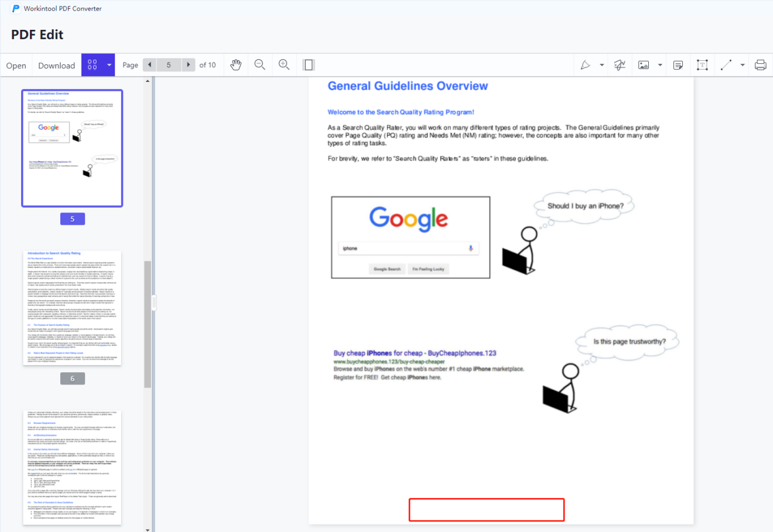Print the document using printer icon
Viewport: 773px width, 532px height.
pyautogui.click(x=760, y=65)
